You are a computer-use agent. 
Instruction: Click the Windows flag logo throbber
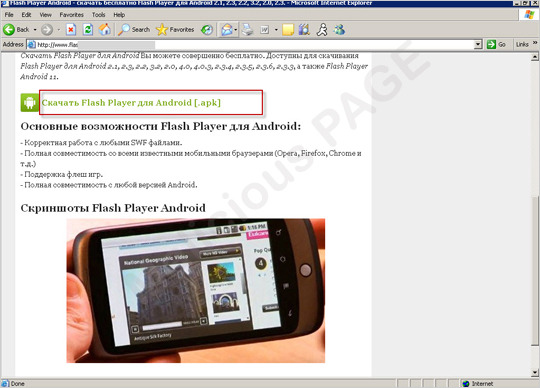click(x=529, y=15)
